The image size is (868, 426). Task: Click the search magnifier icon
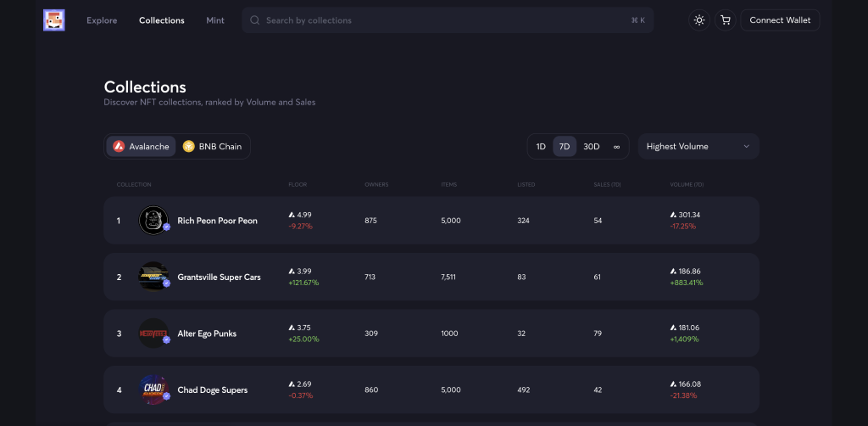pos(255,20)
